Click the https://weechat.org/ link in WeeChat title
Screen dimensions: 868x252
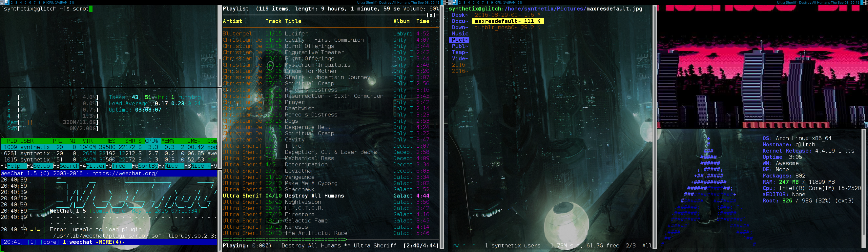125,174
